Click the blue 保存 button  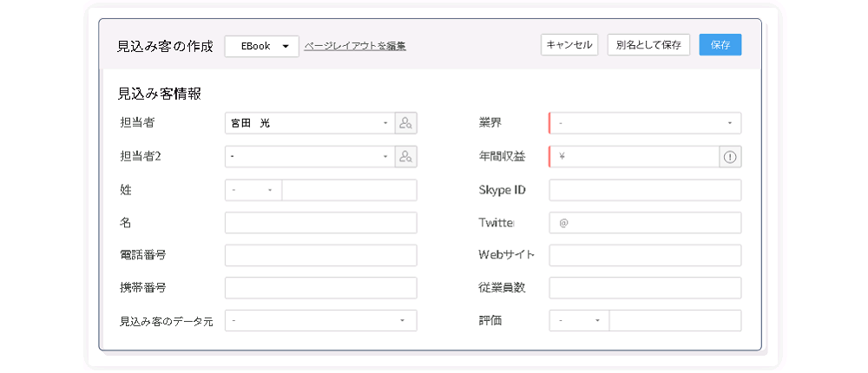(720, 45)
